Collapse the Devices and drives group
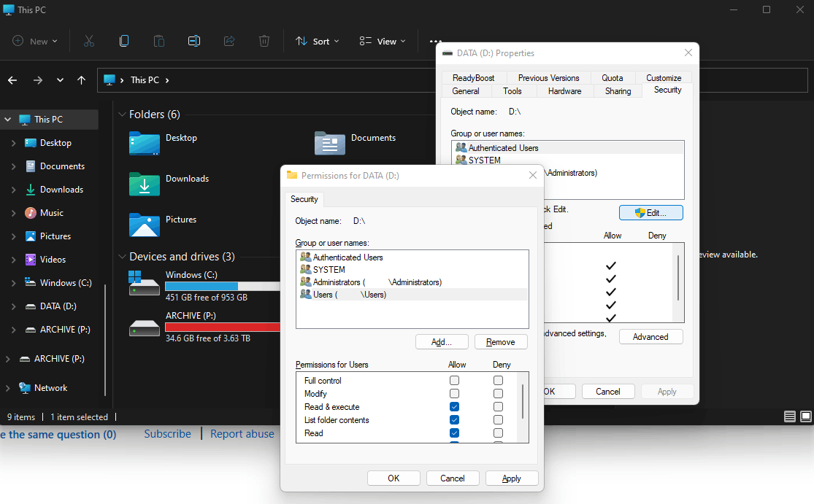The height and width of the screenshot is (504, 814). pyautogui.click(x=122, y=257)
